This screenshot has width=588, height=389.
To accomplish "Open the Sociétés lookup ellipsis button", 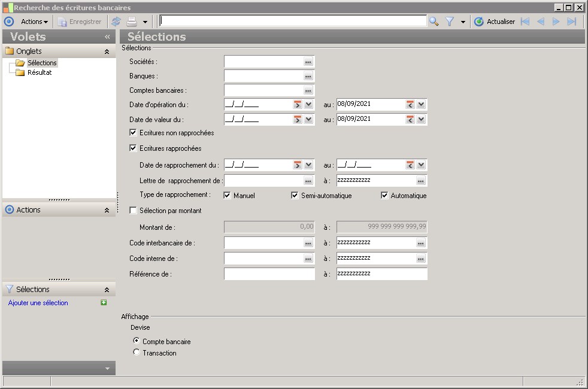I will [308, 62].
